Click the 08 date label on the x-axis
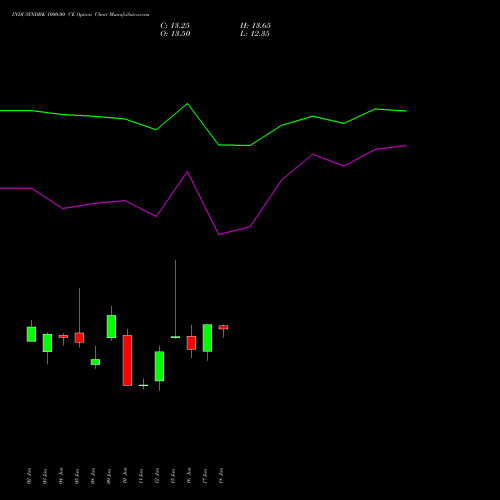Viewport: 500px width, 500px height. pos(93,476)
